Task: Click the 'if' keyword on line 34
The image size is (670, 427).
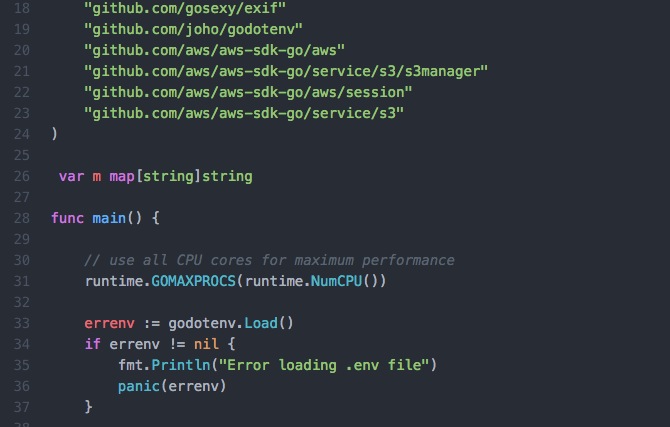Action: (93, 344)
